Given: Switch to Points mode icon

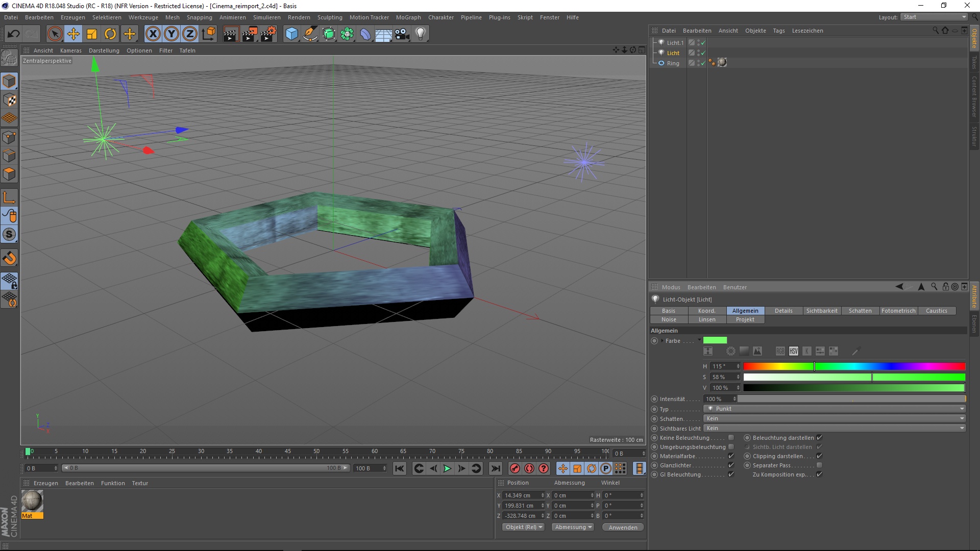Looking at the screenshot, I should (x=9, y=137).
